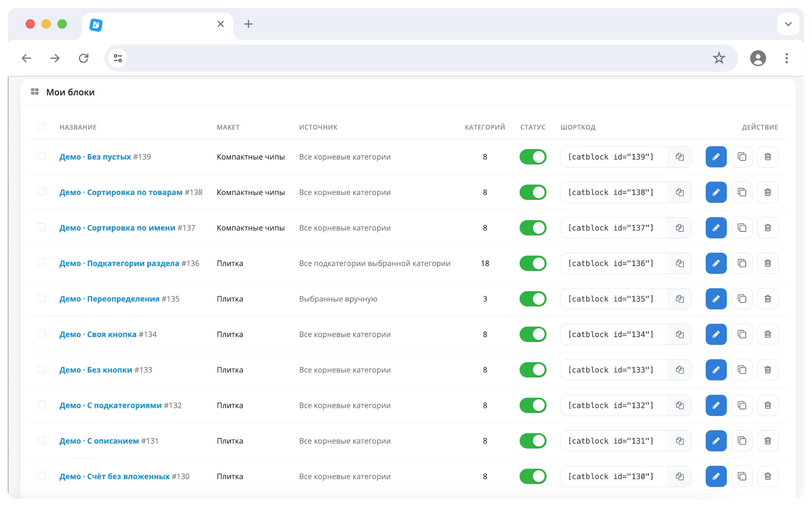The height and width of the screenshot is (507, 812).
Task: Turn off status for Сортировка по товарам
Action: 533,192
